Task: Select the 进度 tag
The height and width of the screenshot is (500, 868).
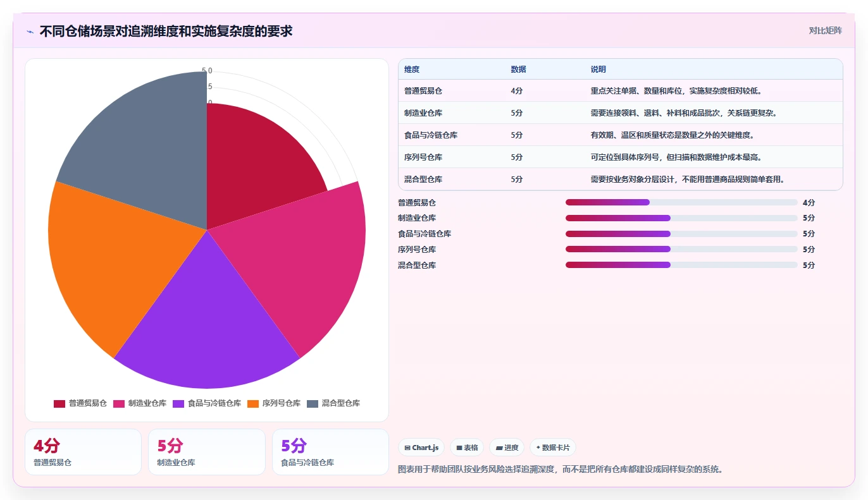Action: click(x=507, y=448)
